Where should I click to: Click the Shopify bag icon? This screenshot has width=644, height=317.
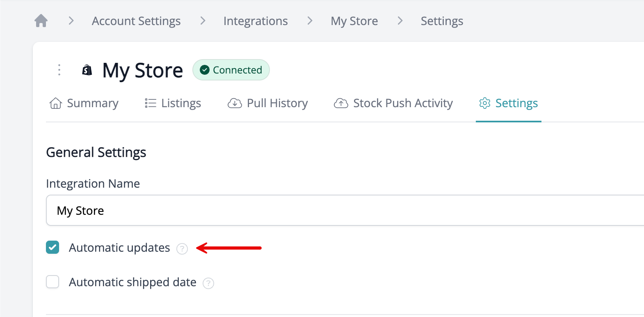(x=87, y=70)
